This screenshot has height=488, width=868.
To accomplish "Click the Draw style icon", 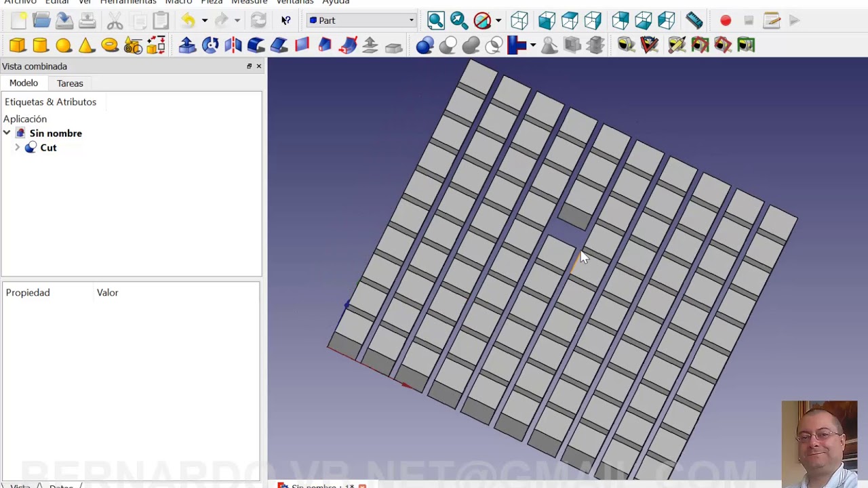I will tap(482, 21).
